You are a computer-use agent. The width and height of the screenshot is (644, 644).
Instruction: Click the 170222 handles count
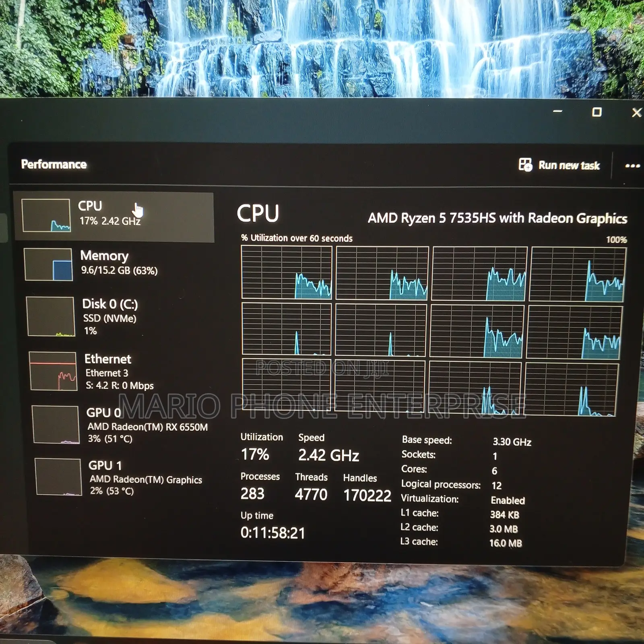(367, 495)
